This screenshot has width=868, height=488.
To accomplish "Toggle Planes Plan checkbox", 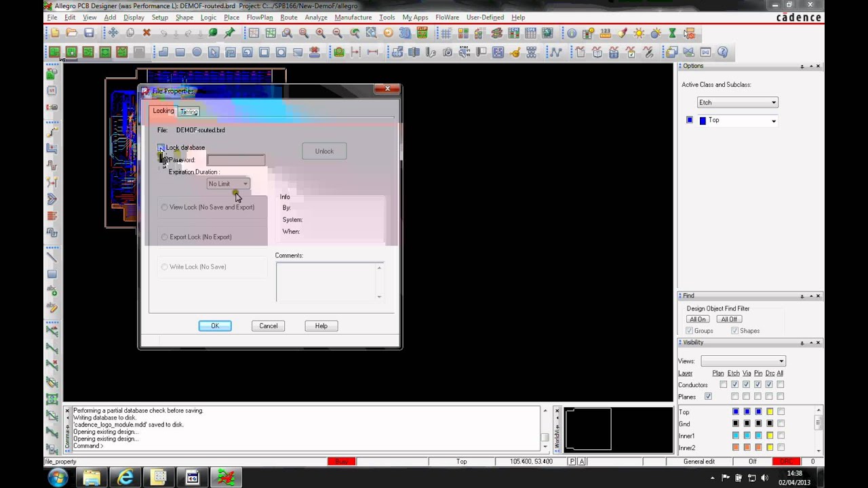I will [x=708, y=396].
